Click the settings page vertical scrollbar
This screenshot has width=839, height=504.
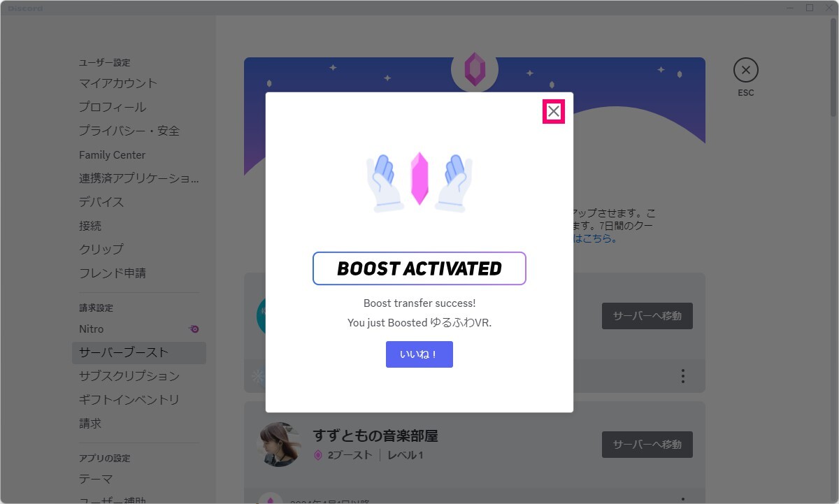pos(833,66)
